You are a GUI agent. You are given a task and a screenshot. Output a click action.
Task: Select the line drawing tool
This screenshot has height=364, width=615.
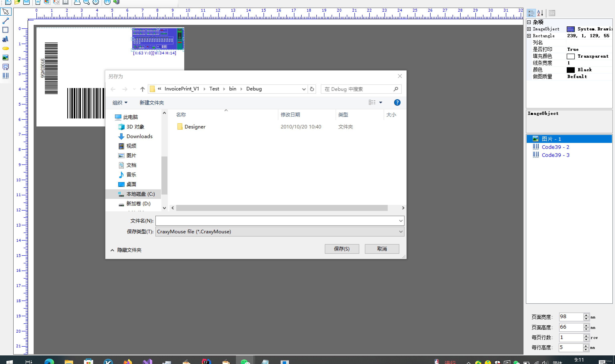[x=5, y=21]
